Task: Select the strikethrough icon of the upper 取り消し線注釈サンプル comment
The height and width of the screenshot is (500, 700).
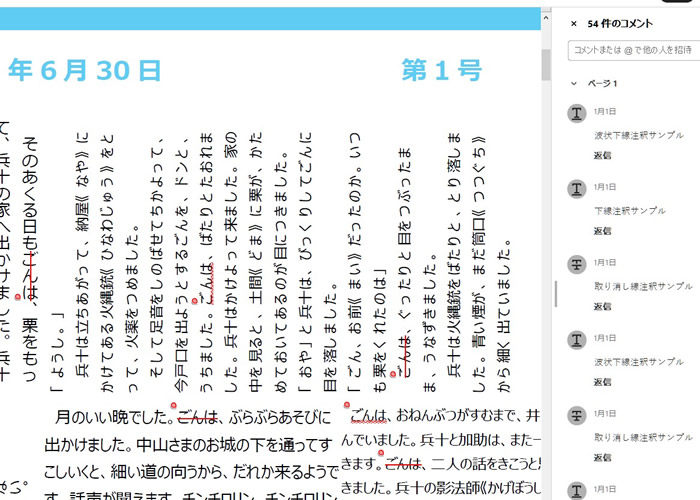Action: 576,264
